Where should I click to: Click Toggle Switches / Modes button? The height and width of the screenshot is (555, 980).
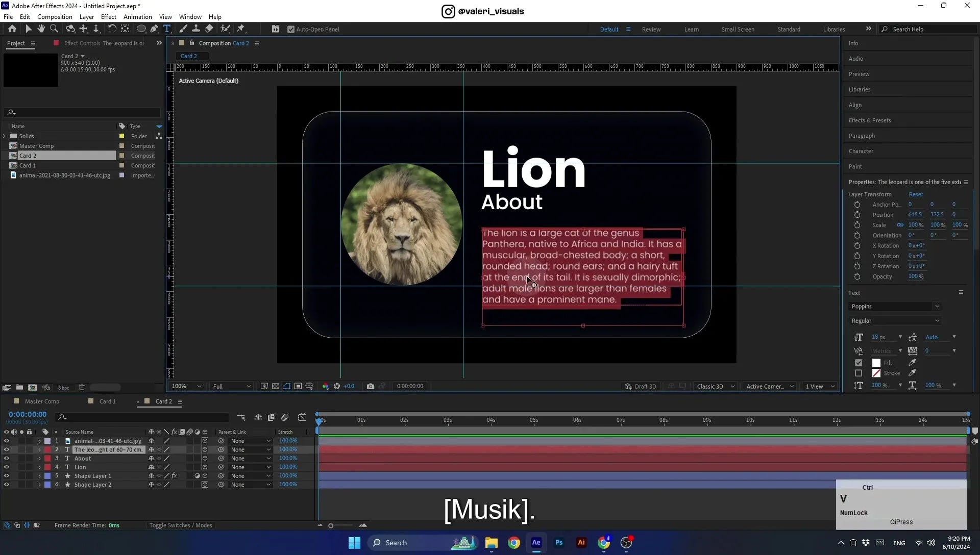[181, 525]
